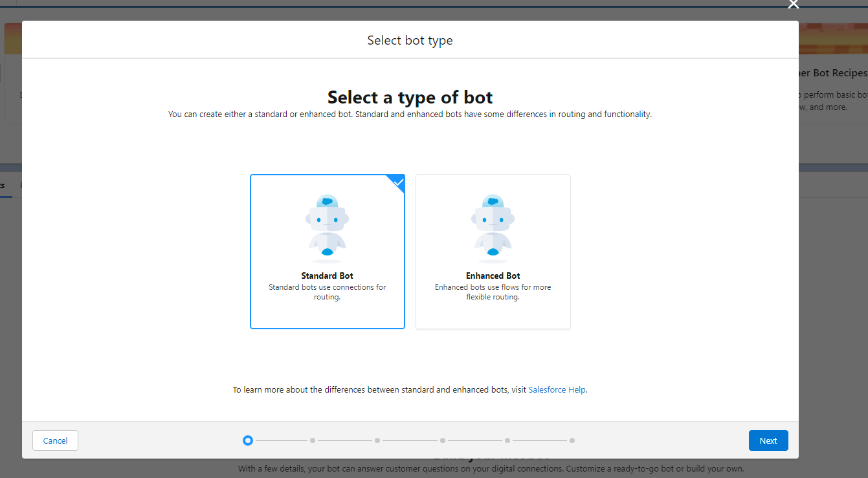
Task: Click the final step dot in the progress bar
Action: click(572, 440)
